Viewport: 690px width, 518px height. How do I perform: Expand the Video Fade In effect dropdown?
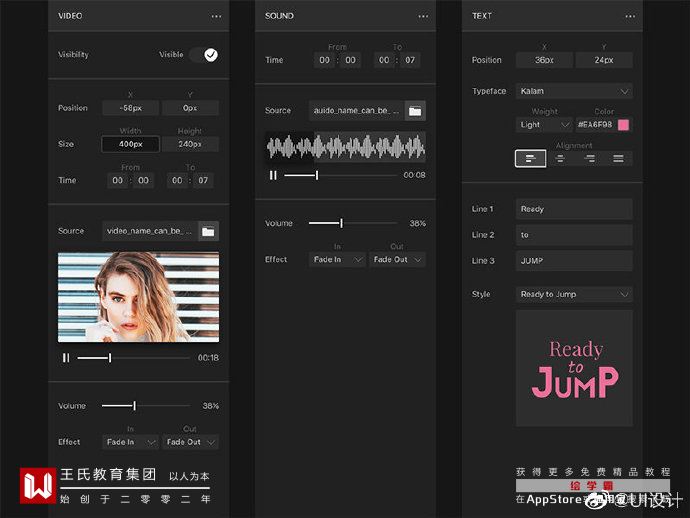(130, 442)
